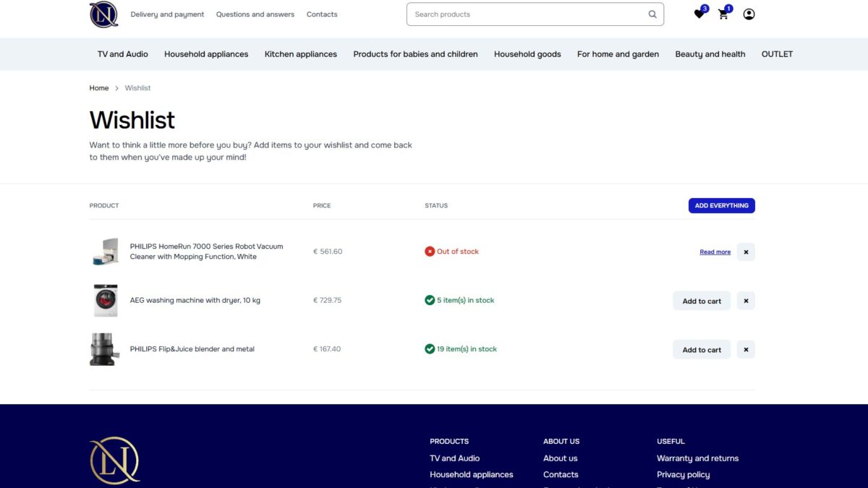Screen dimensions: 868x488
Task: Click the search magnifier icon
Action: coord(652,14)
